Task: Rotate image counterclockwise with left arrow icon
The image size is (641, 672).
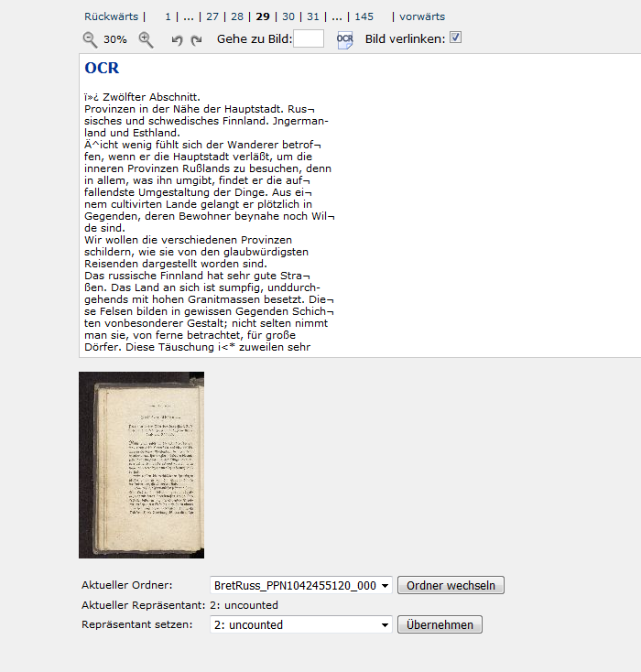Action: pyautogui.click(x=178, y=40)
